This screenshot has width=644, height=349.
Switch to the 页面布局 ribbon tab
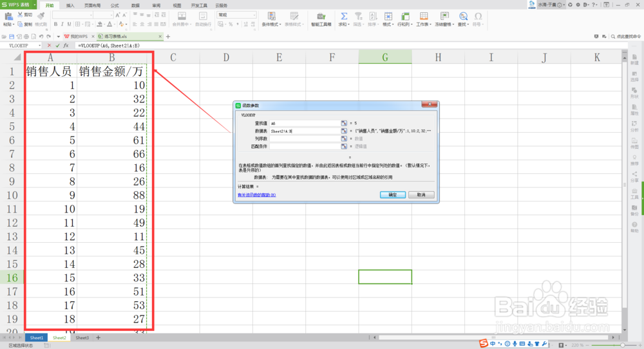[x=92, y=5]
